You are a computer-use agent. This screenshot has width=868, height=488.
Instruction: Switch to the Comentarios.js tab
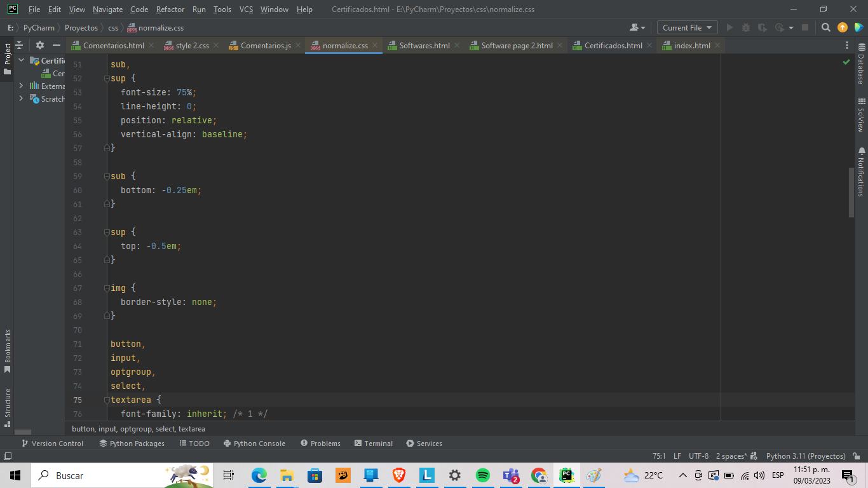click(265, 46)
